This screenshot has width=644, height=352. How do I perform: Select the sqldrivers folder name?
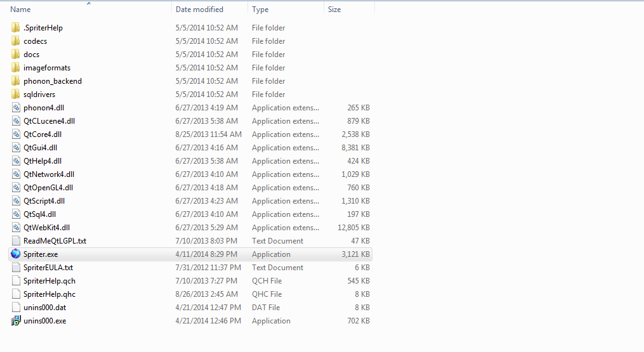[x=39, y=95]
